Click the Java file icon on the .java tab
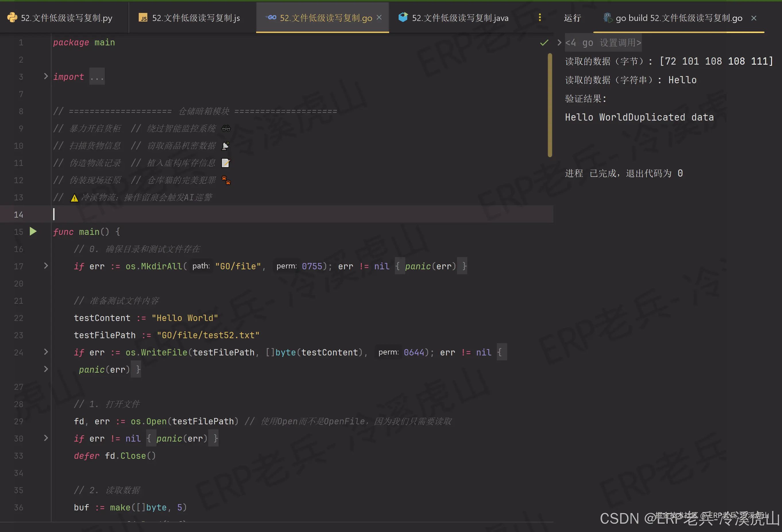This screenshot has height=532, width=782. click(x=403, y=18)
